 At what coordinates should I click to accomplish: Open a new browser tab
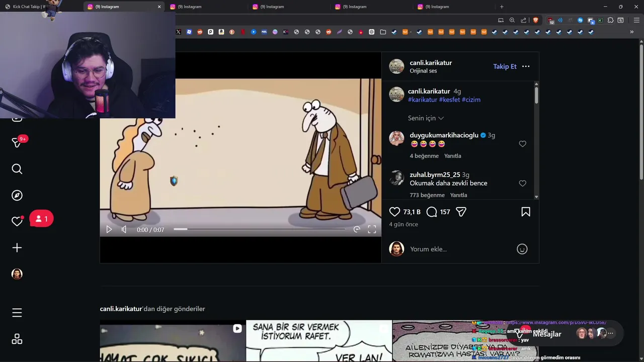502,7
